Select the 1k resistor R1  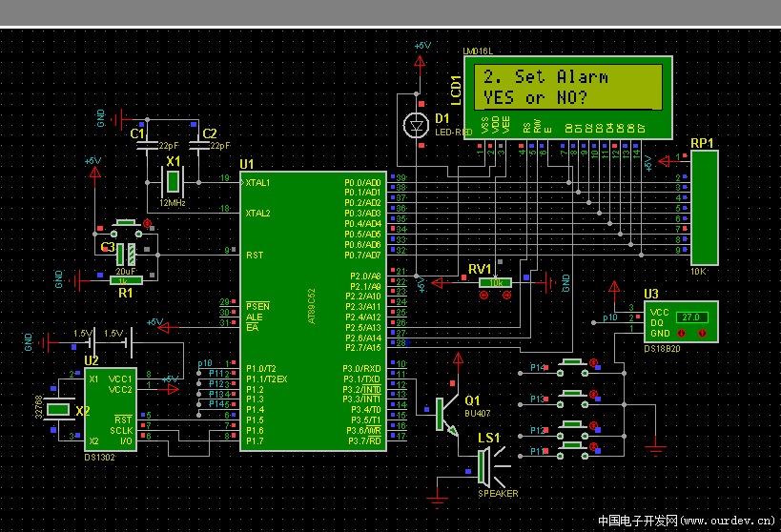point(126,281)
